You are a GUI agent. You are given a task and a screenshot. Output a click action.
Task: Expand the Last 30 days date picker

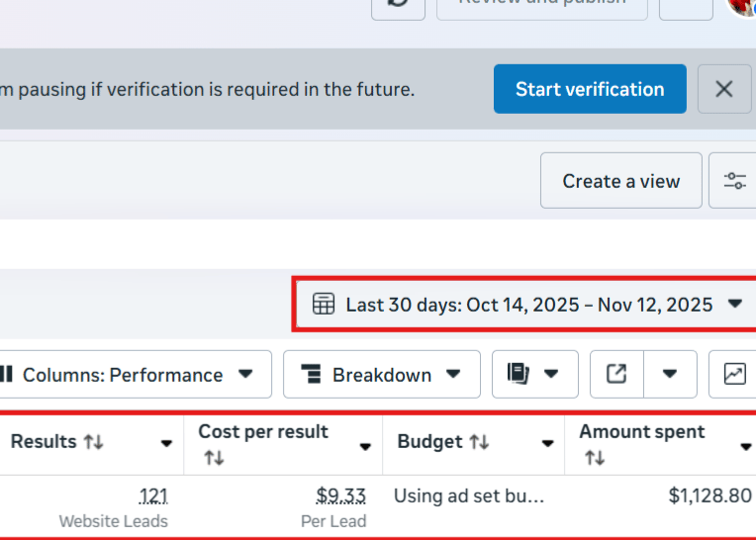(x=734, y=304)
